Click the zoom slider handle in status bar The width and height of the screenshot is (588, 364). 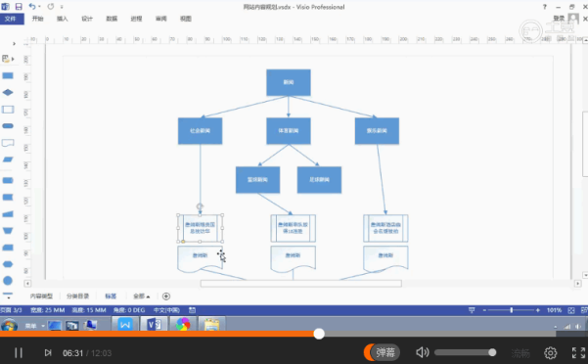(x=511, y=310)
